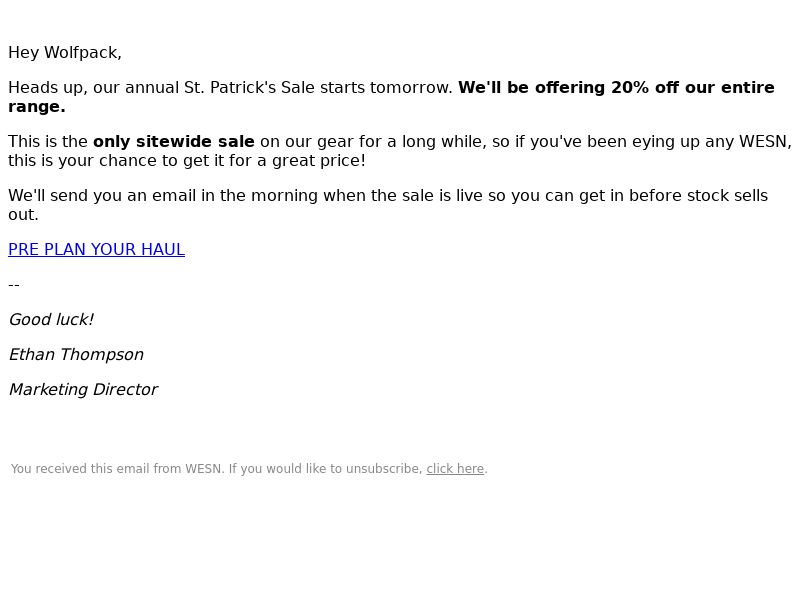Click "If you would like to unsubscribe" text
Screen dimensions: 800x600
pyautogui.click(x=326, y=469)
